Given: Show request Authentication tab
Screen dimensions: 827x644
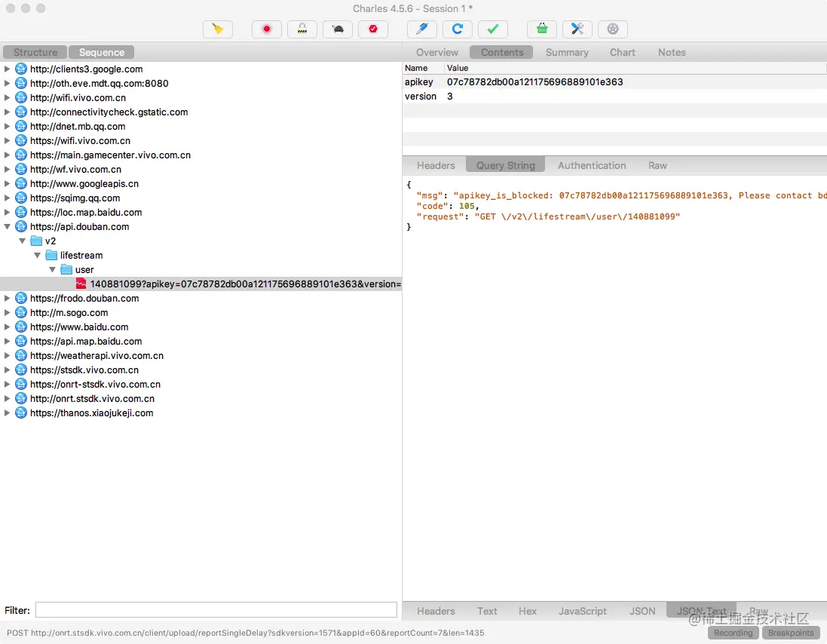Looking at the screenshot, I should pyautogui.click(x=592, y=165).
